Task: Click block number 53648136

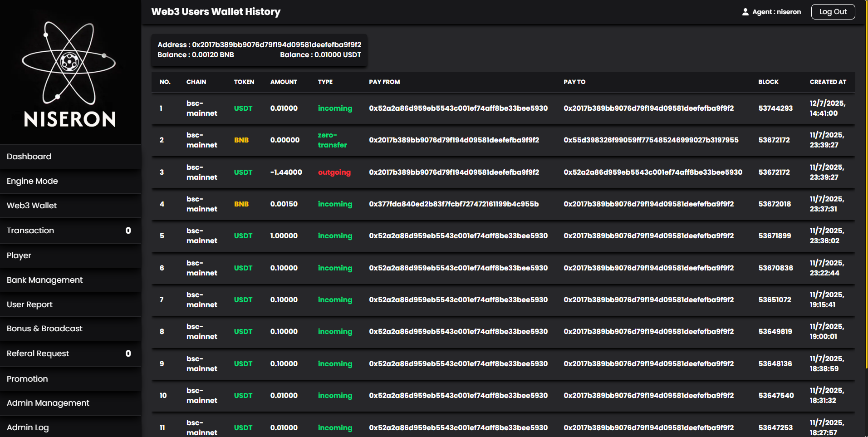Action: pyautogui.click(x=775, y=363)
